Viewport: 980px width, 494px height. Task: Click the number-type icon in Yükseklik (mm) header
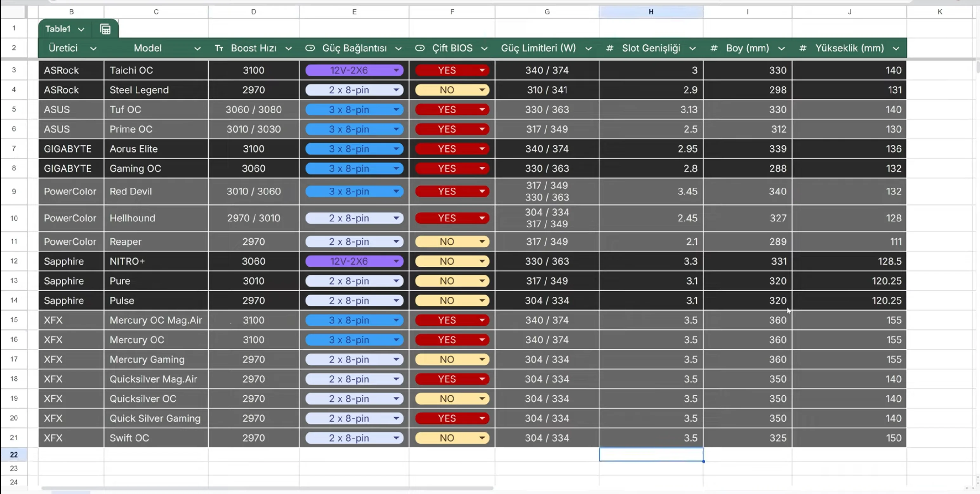[x=803, y=48]
